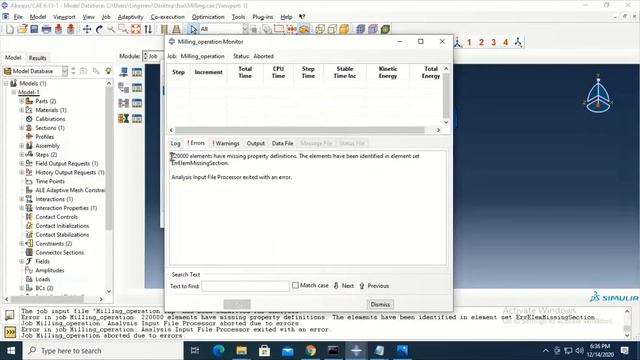This screenshot has width=640, height=360.
Task: Select Field Output Requests (1) tree item
Action: 67,163
